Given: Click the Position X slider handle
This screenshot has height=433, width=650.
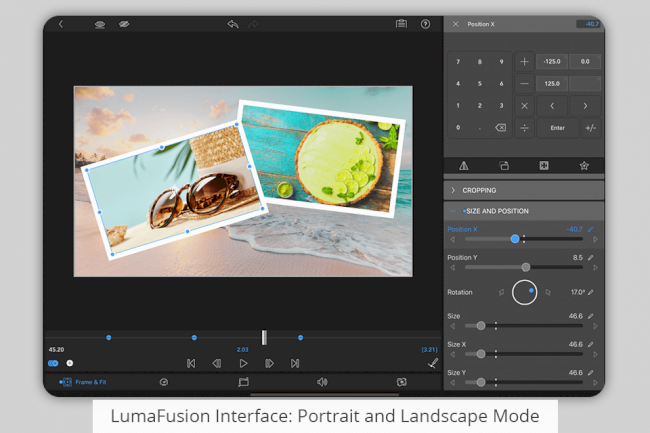Looking at the screenshot, I should tap(515, 239).
